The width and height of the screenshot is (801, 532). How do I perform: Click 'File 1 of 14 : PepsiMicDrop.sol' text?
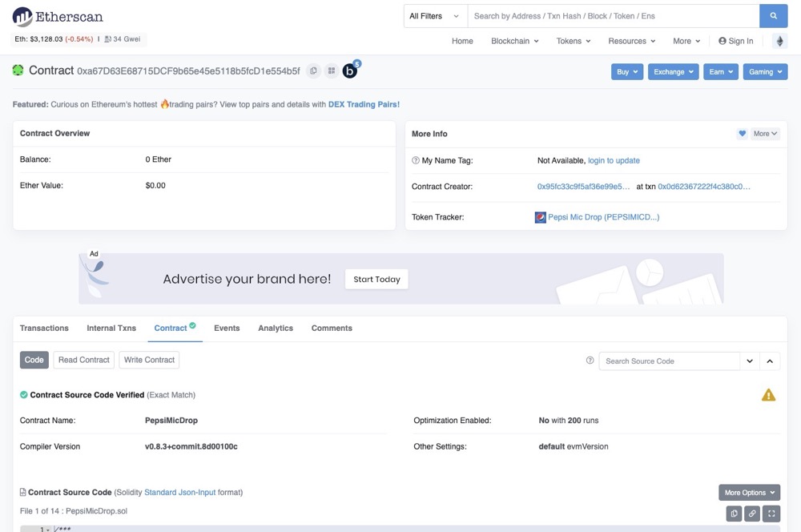pos(74,510)
